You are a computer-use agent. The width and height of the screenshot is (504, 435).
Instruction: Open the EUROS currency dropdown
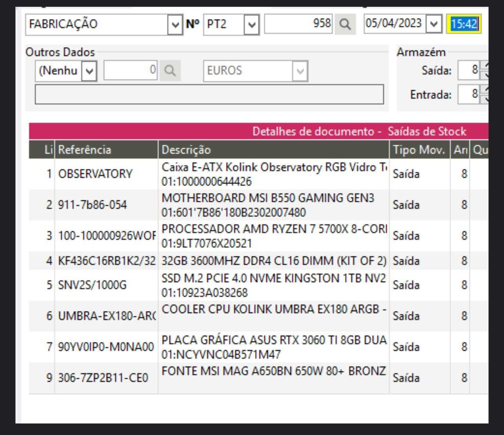(300, 71)
